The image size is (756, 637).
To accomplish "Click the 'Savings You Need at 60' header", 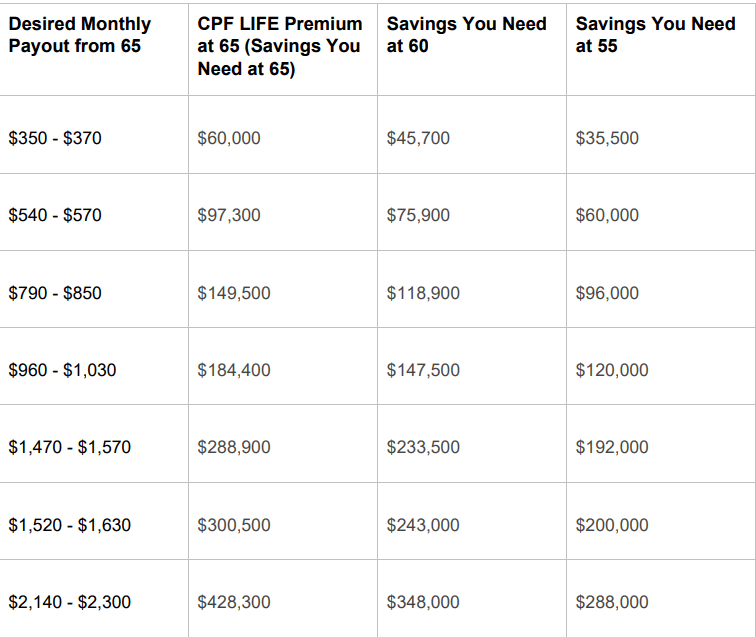I will pos(466,35).
